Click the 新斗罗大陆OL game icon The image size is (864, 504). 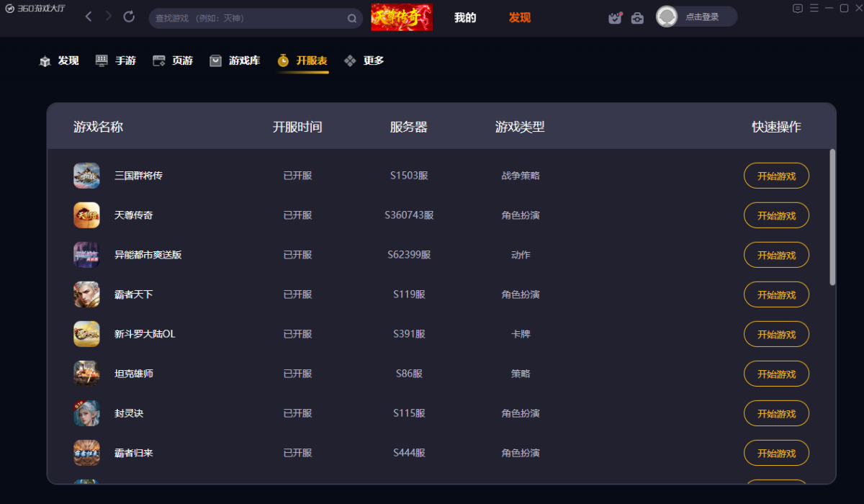86,334
